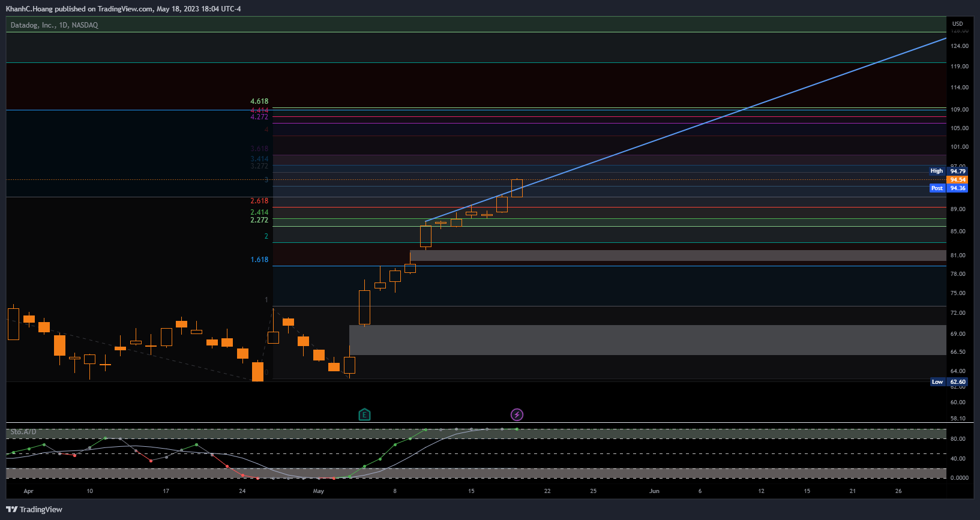Click the orange 94.54 current price tag
The width and height of the screenshot is (980, 520).
958,179
